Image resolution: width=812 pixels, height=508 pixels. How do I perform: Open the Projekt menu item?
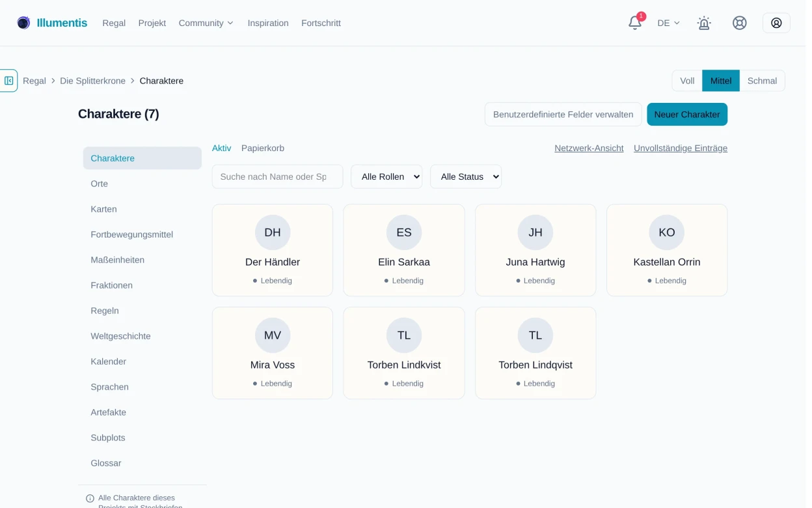click(x=152, y=23)
